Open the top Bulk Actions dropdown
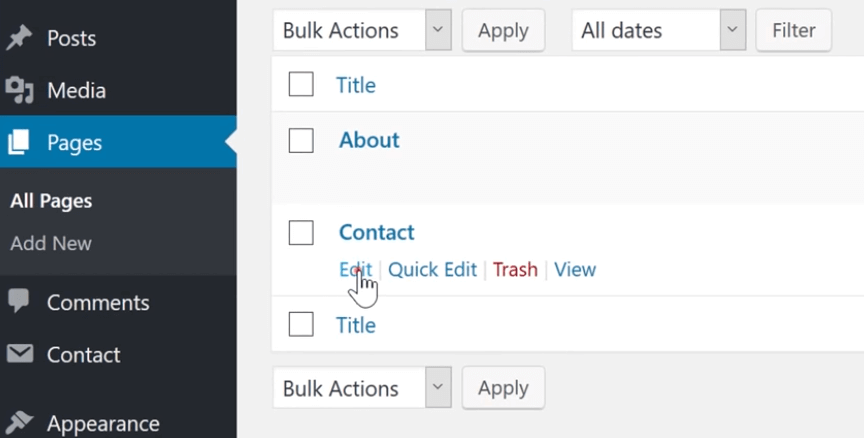This screenshot has width=864, height=438. (362, 30)
